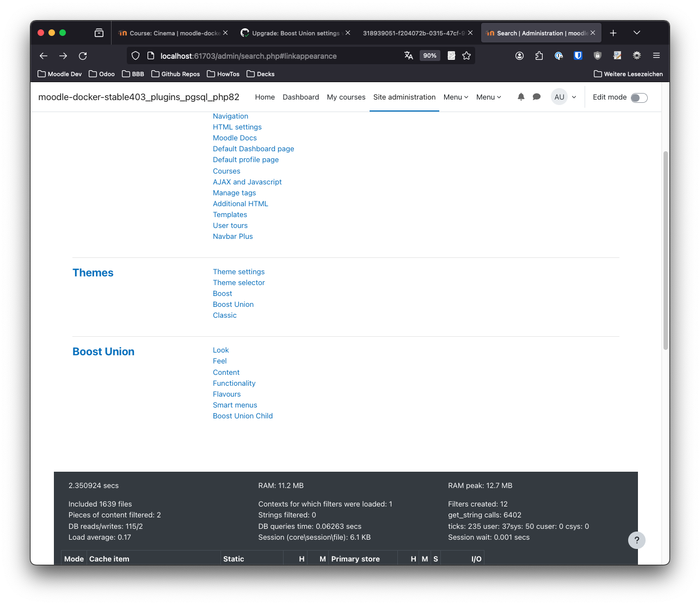Open the Themes category heading

pos(93,273)
